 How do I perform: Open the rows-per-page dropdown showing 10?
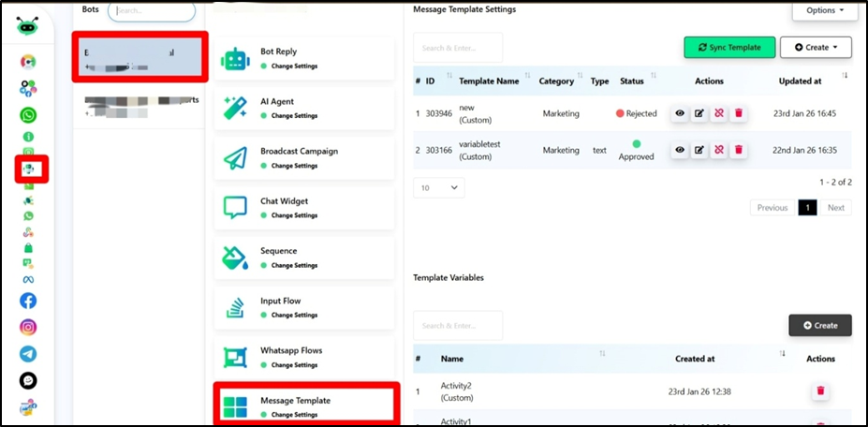click(438, 187)
